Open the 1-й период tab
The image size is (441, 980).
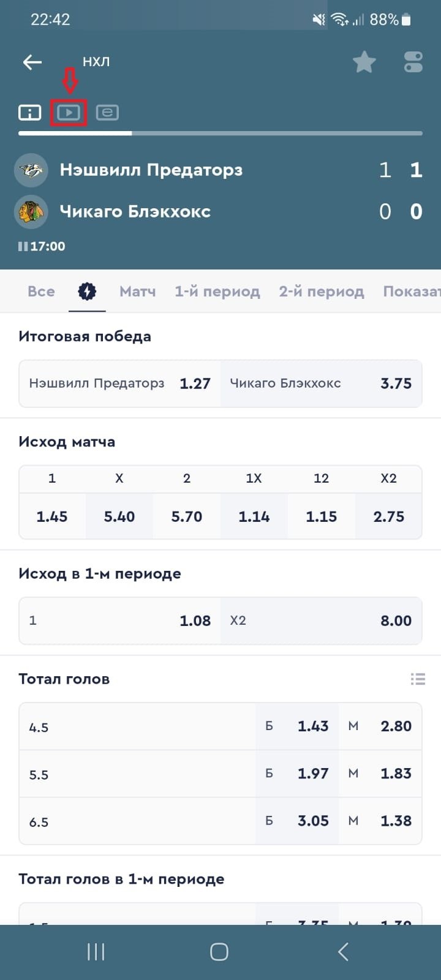pyautogui.click(x=217, y=292)
